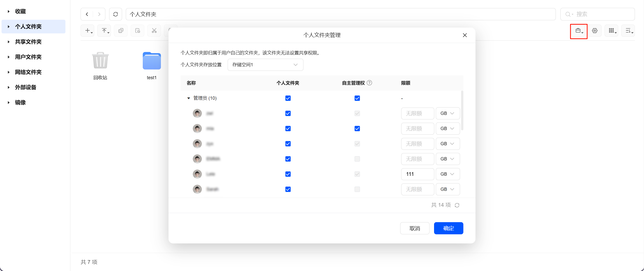The height and width of the screenshot is (271, 644).
Task: Click the copy icon in toolbar
Action: click(x=121, y=31)
